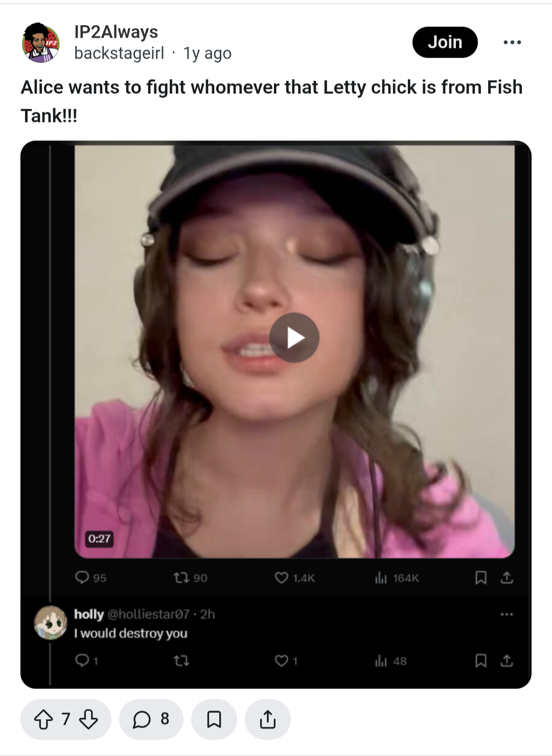Downvote the Reddit post
The height and width of the screenshot is (756, 552).
pyautogui.click(x=88, y=719)
